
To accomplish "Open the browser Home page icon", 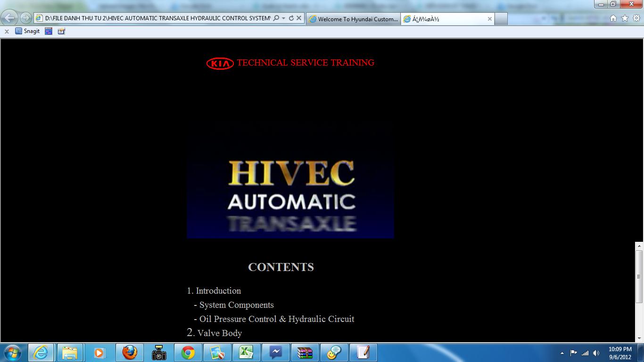I will point(613,18).
